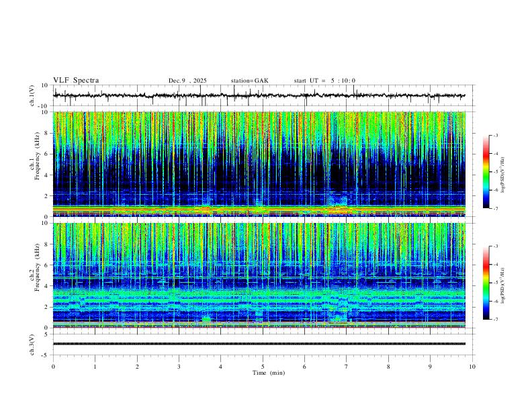Click the ch.1 spectrogram color bar

tap(486, 172)
